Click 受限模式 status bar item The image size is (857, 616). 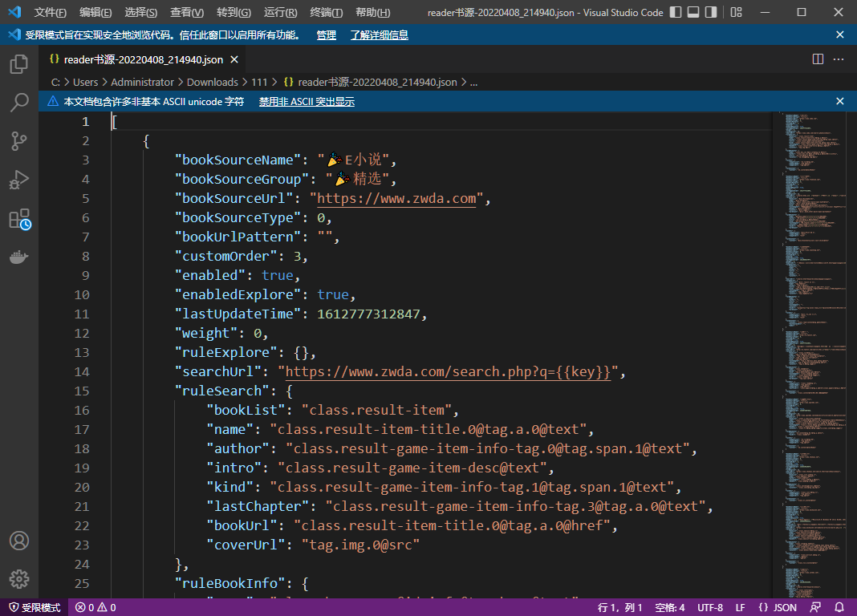[x=35, y=607]
